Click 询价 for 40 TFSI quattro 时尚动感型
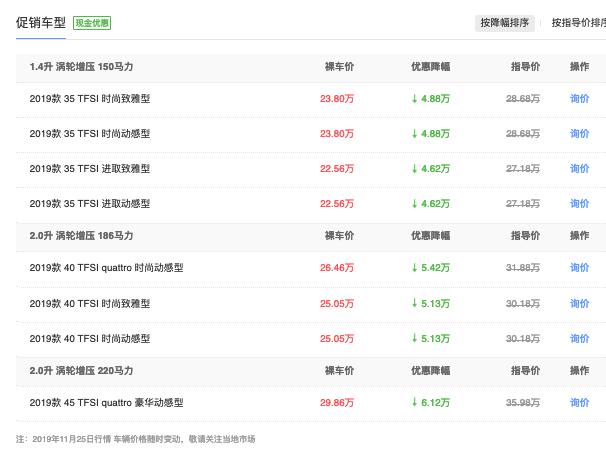The height and width of the screenshot is (454, 606). (579, 267)
